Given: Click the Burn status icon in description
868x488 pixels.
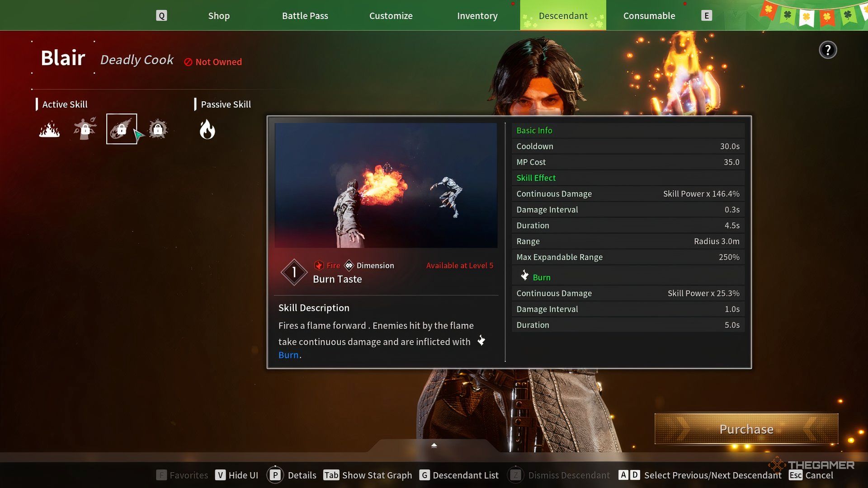Looking at the screenshot, I should 481,340.
